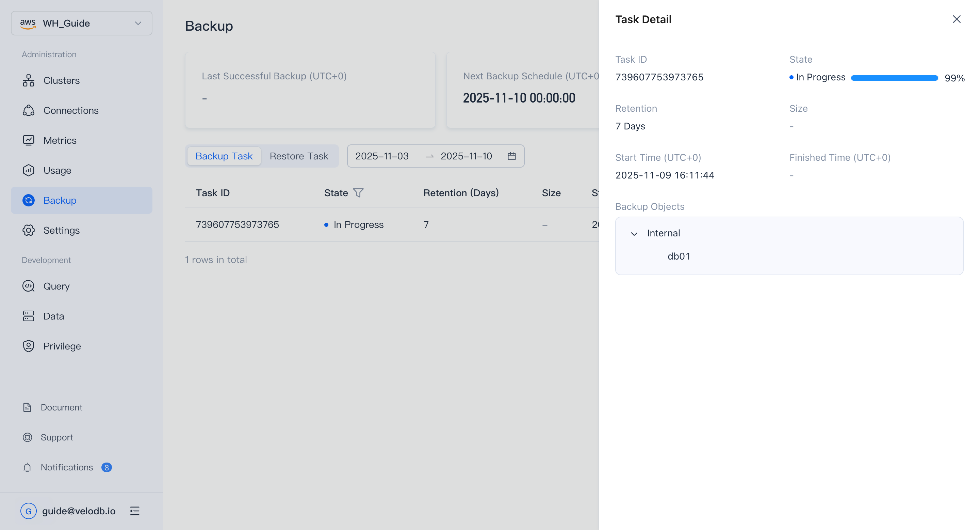Screen dimensions: 980x530
Task: Open the WH_Guide warehouse dropdown
Action: pos(81,23)
